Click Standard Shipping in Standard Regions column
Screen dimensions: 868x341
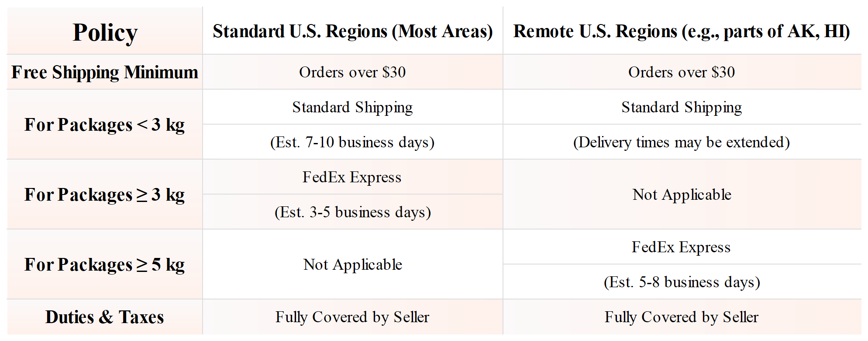[x=352, y=107]
